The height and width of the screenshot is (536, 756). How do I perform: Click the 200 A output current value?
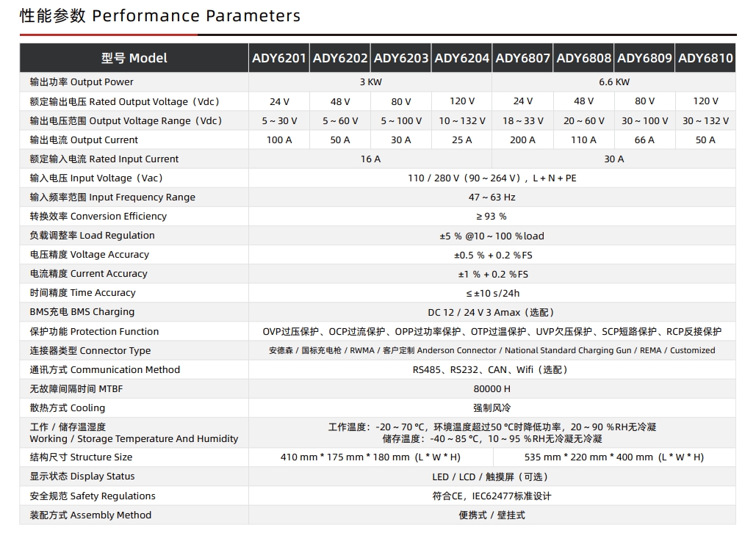point(522,140)
